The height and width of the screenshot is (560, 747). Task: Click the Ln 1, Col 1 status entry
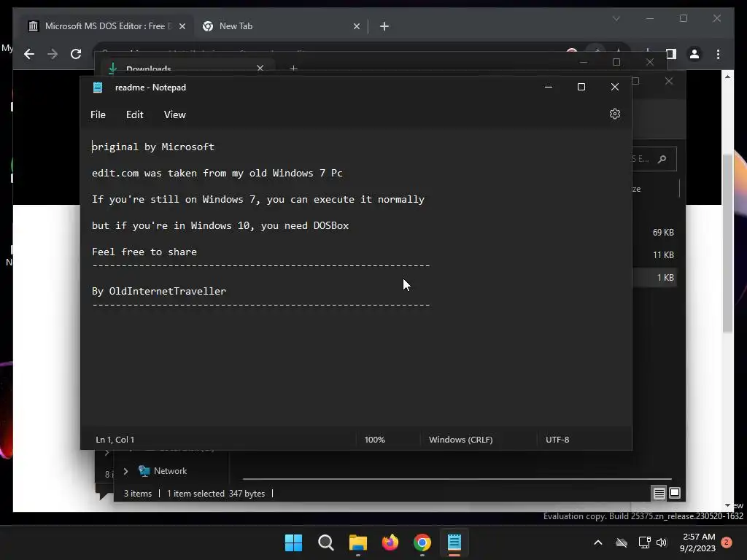[115, 440]
